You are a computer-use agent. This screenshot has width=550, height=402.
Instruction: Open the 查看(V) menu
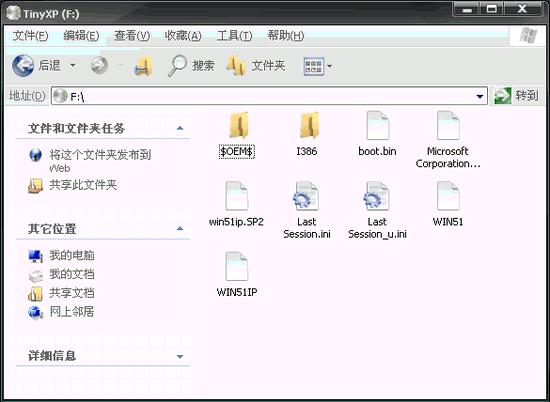[x=132, y=36]
